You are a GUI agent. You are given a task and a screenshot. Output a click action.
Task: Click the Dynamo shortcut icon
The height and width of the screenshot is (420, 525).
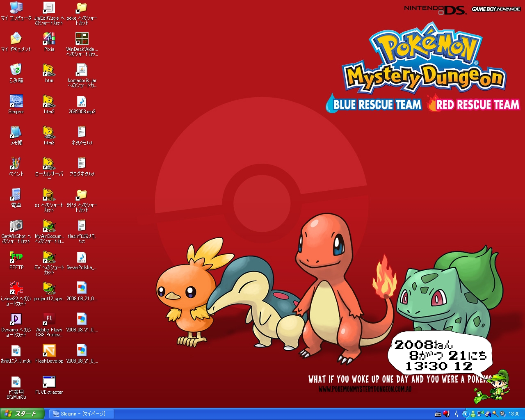(16, 320)
